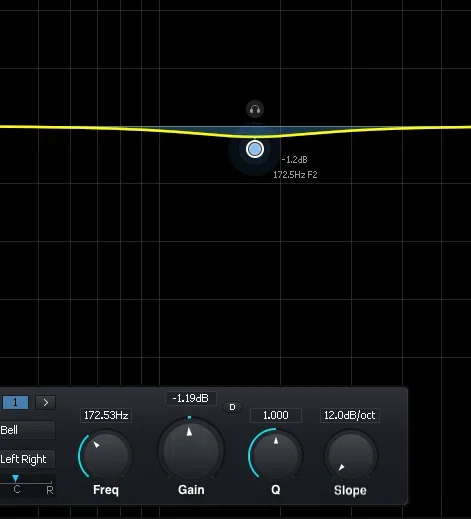Screen dimensions: 471x519
Task: Click the Freq label
Action: click(106, 490)
